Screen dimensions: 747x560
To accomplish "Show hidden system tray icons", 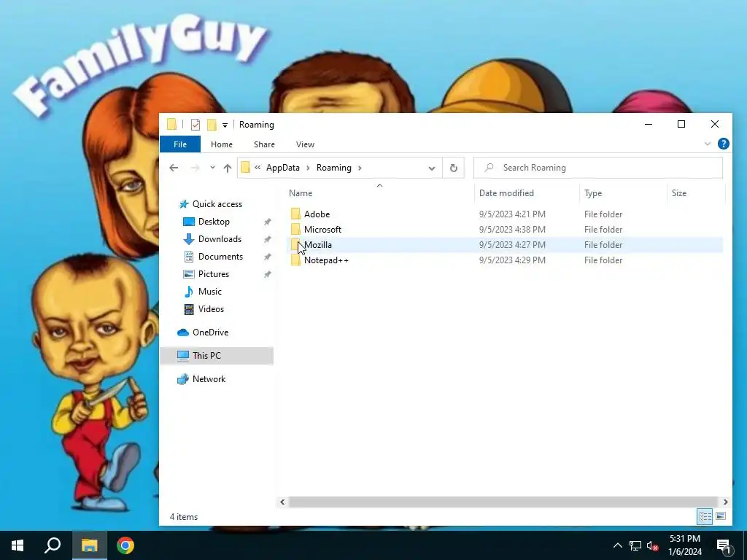I will point(617,545).
